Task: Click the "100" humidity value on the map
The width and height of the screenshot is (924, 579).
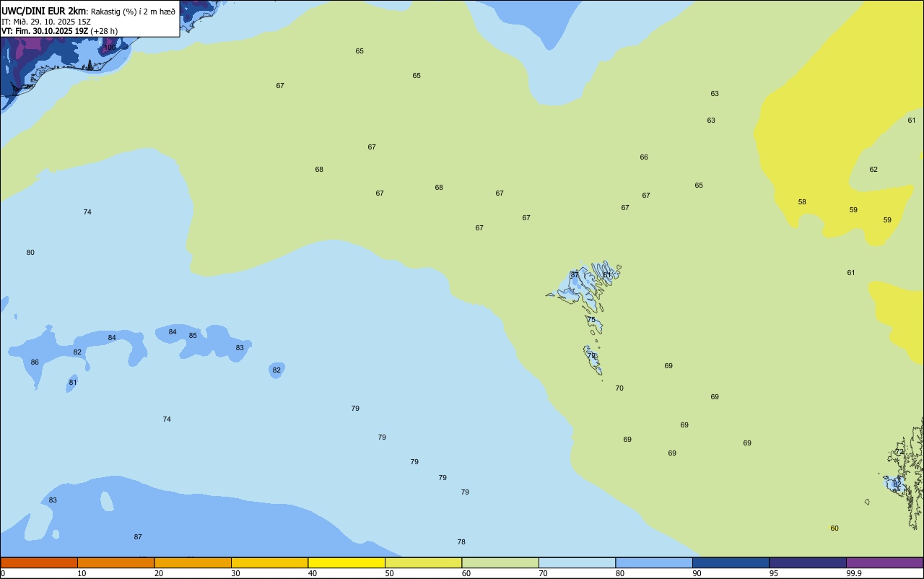Action: coord(109,47)
